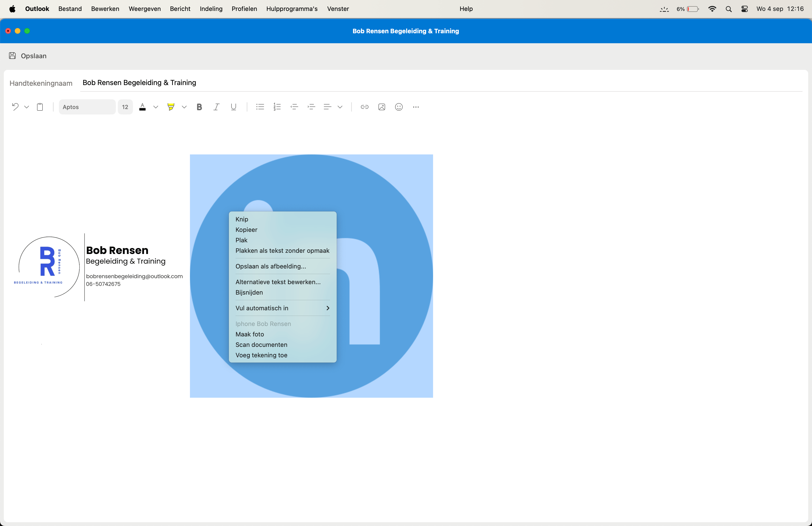Open the Weergeven menu
812x526 pixels.
click(x=145, y=9)
